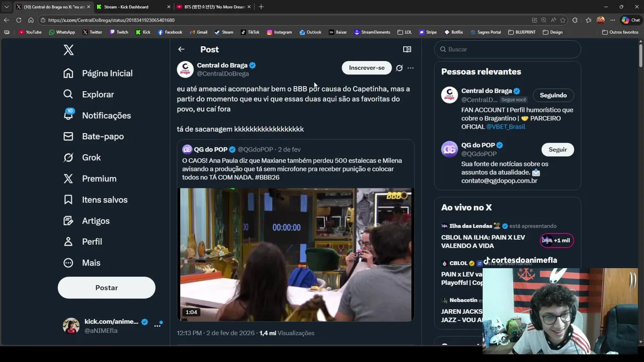
Task: Open tab search dropdown arrow
Action: click(6, 7)
